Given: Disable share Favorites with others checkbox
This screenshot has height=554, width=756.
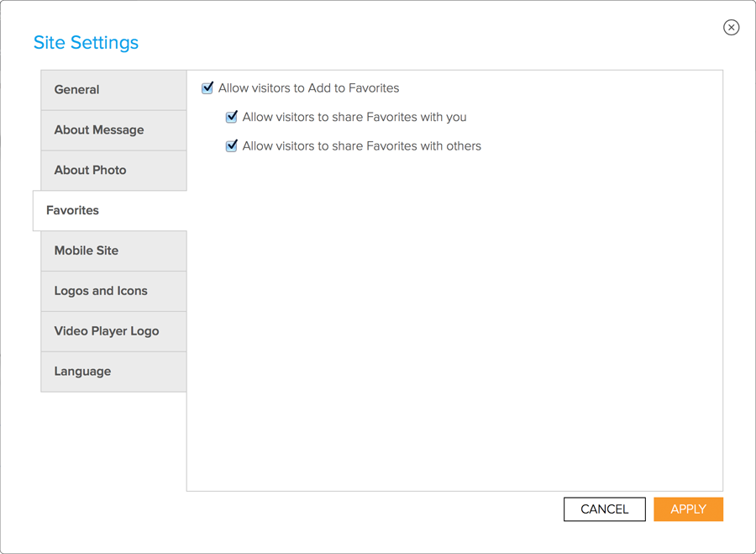Looking at the screenshot, I should 232,145.
